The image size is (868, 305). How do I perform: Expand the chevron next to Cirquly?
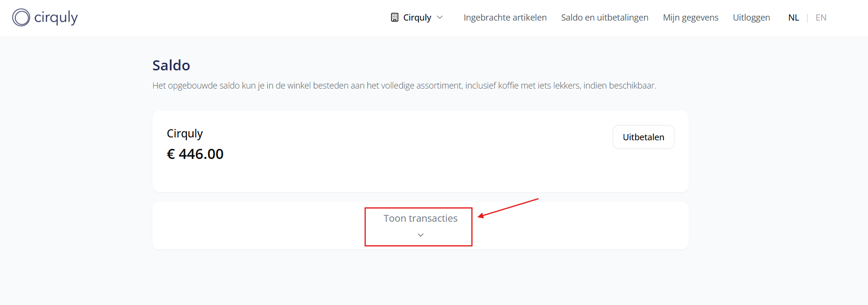[440, 18]
